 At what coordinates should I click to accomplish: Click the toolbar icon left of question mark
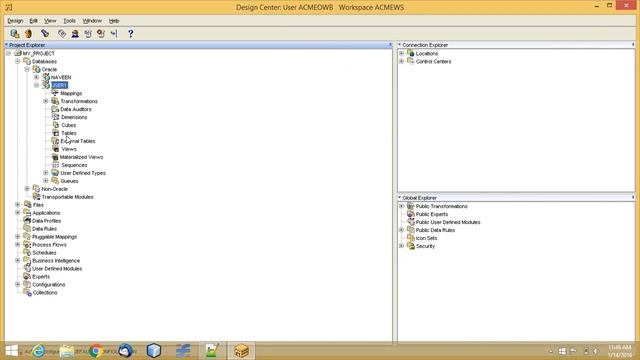tap(114, 33)
